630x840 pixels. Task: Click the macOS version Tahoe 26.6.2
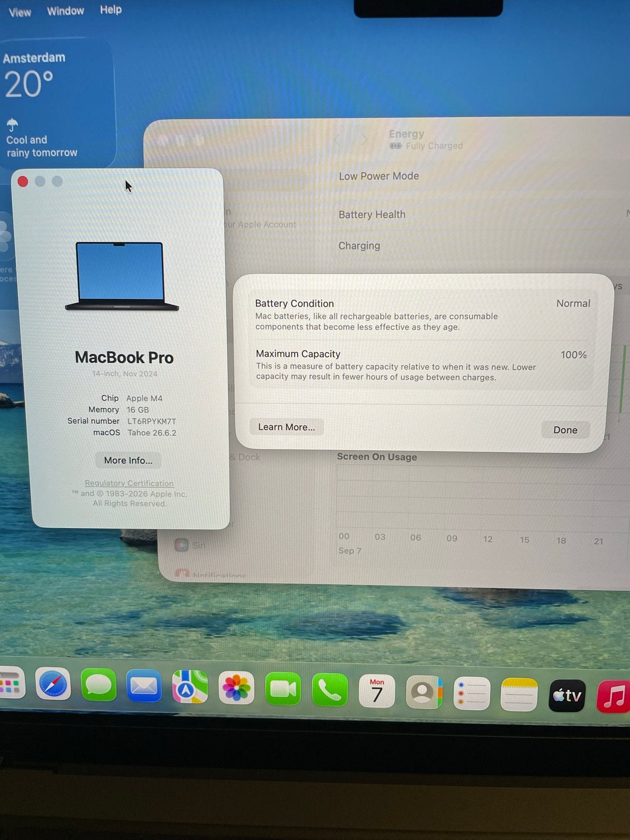(152, 433)
